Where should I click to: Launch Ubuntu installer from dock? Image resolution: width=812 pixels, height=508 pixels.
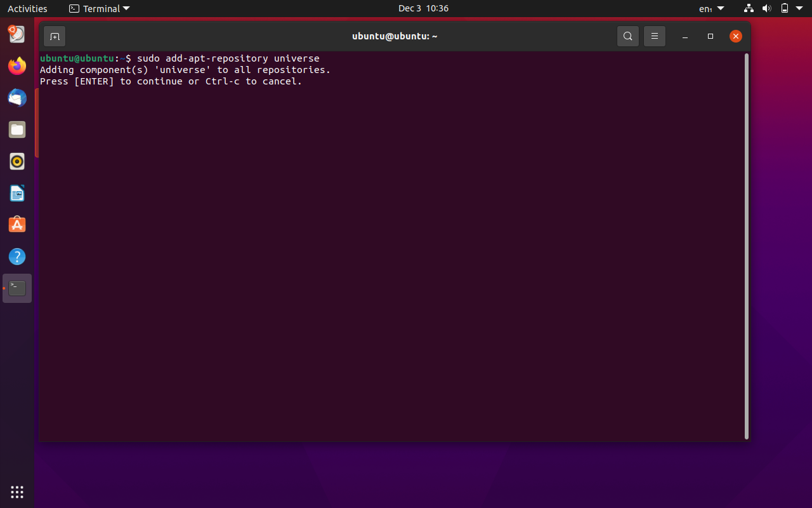click(x=17, y=34)
